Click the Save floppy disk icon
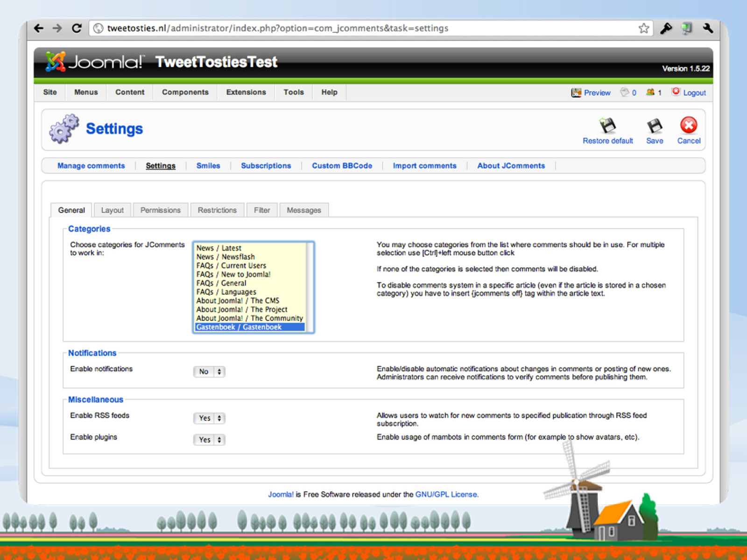Viewport: 747px width, 560px height. [655, 126]
